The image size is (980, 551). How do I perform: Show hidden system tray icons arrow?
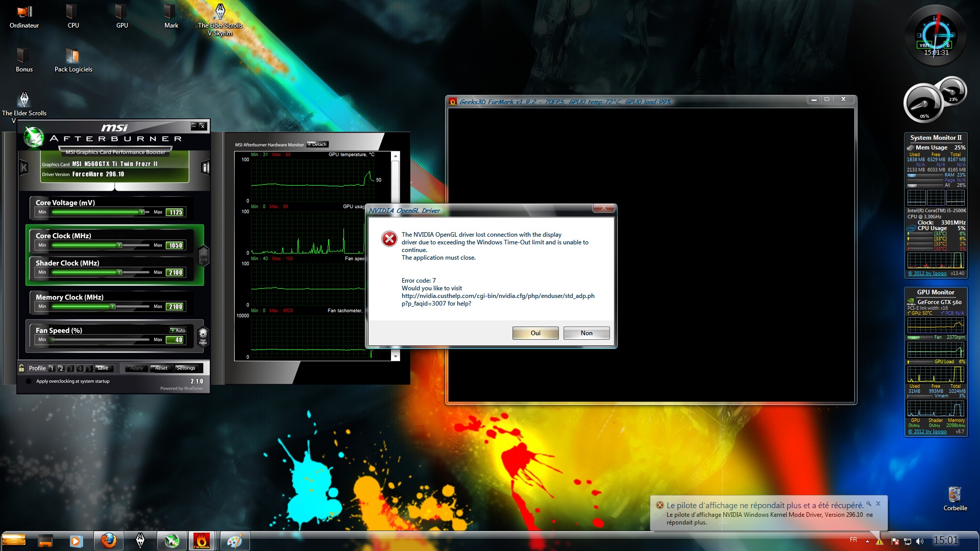867,541
